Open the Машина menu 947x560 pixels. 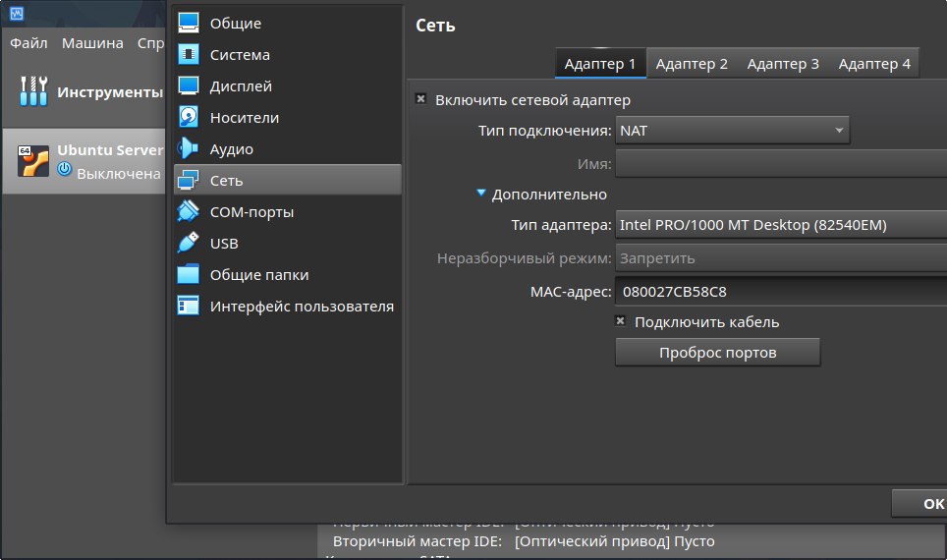[x=92, y=43]
